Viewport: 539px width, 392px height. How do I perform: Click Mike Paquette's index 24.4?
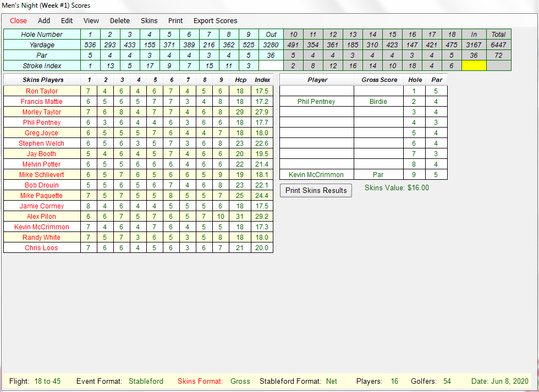(x=262, y=196)
